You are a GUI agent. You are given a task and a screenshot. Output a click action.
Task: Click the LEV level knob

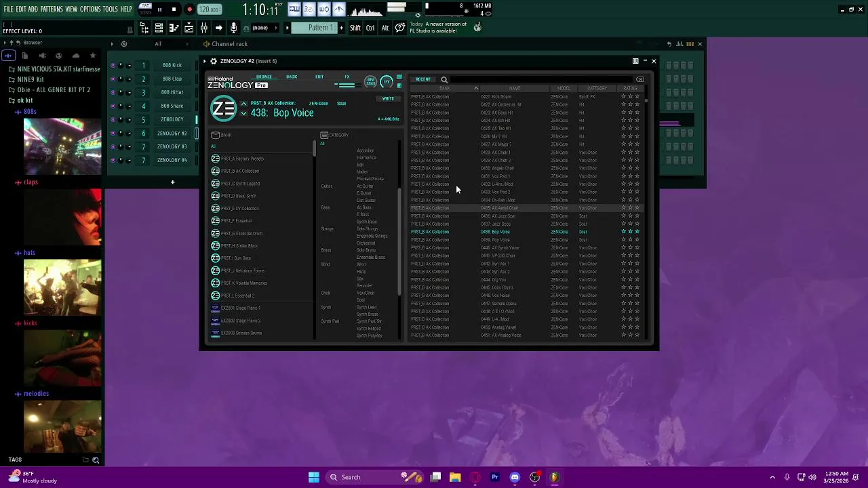387,81
